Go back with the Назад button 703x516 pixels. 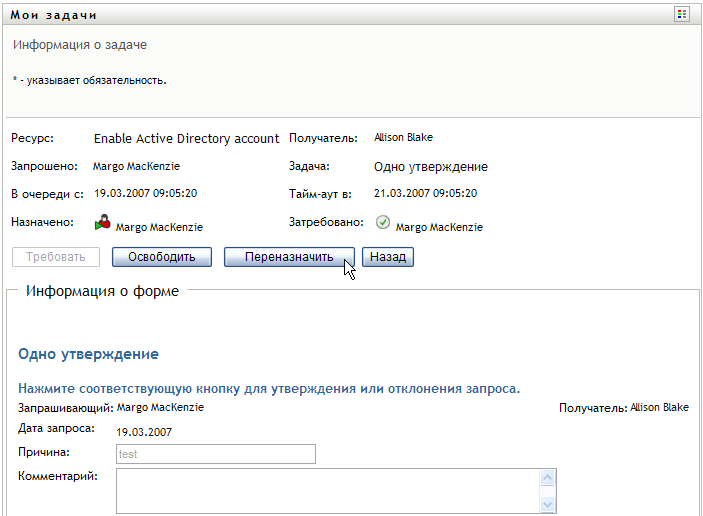tap(387, 257)
